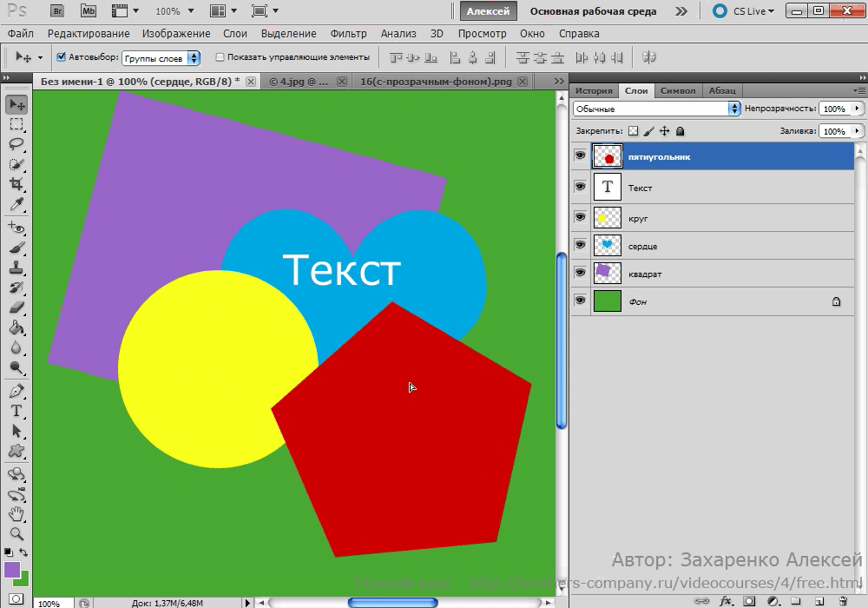Image resolution: width=868 pixels, height=608 pixels.
Task: Select the Hand tool
Action: [16, 514]
